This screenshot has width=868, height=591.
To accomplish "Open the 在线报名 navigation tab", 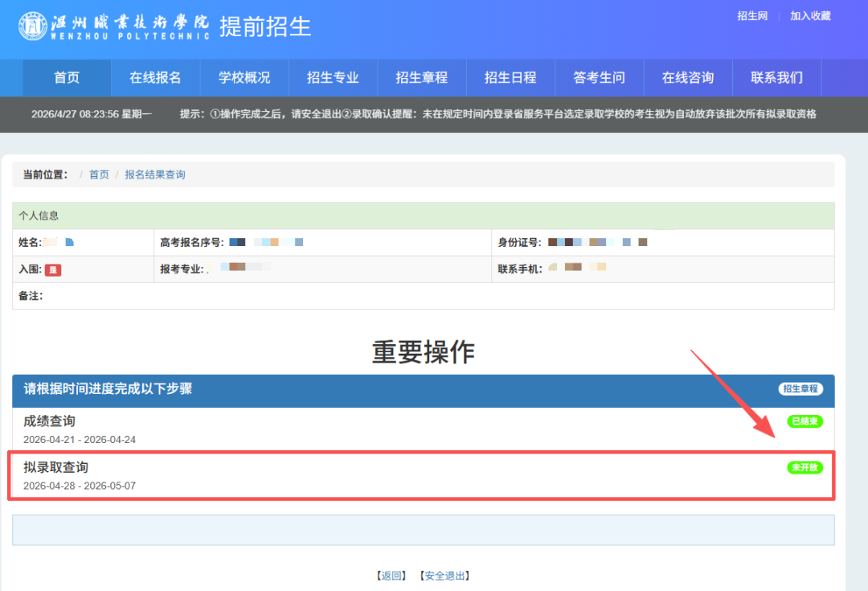I will pyautogui.click(x=155, y=78).
